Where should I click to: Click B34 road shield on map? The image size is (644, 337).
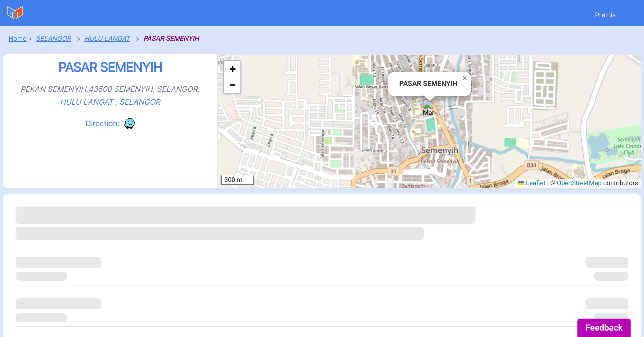tap(531, 165)
